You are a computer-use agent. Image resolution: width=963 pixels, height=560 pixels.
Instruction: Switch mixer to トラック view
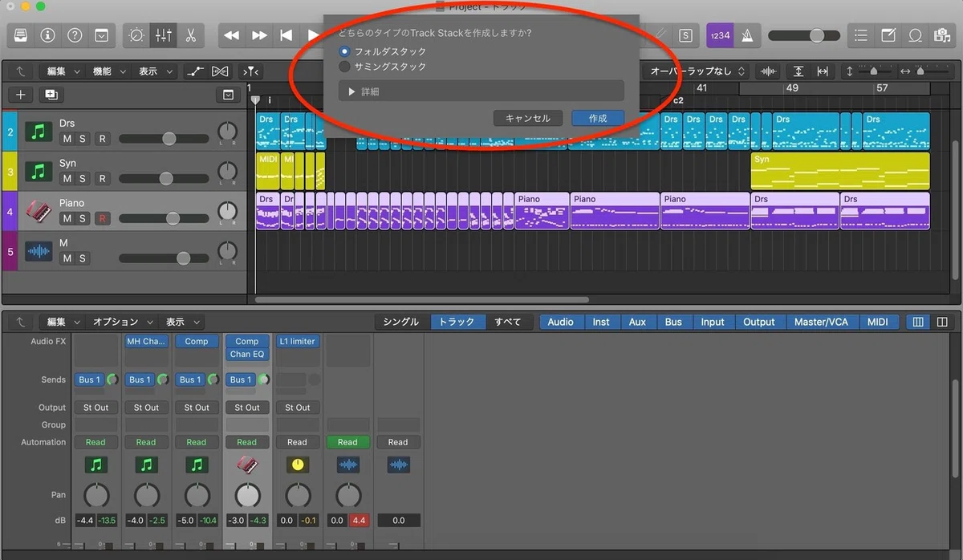[x=457, y=322]
